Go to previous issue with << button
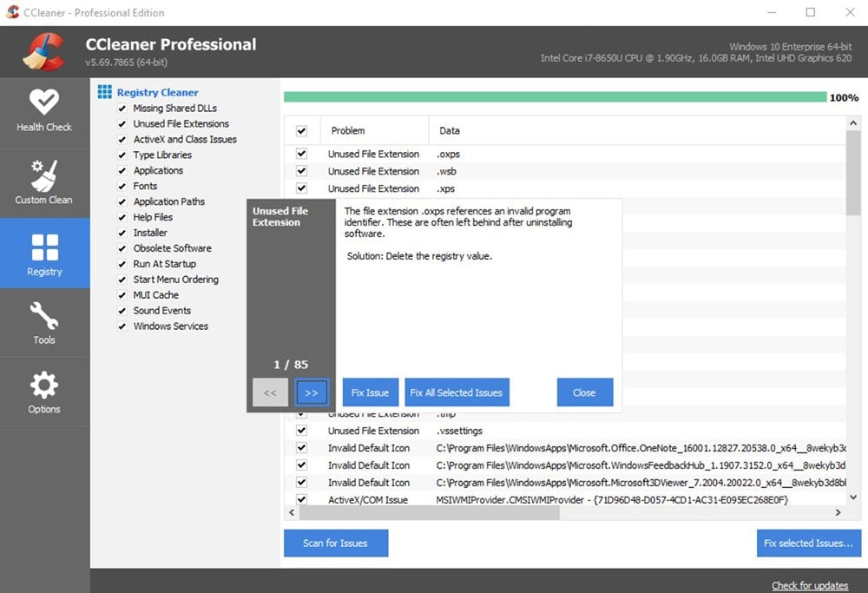 [270, 392]
